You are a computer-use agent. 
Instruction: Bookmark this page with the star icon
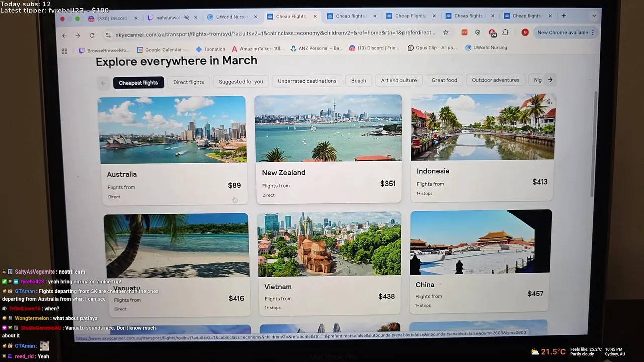tap(446, 32)
